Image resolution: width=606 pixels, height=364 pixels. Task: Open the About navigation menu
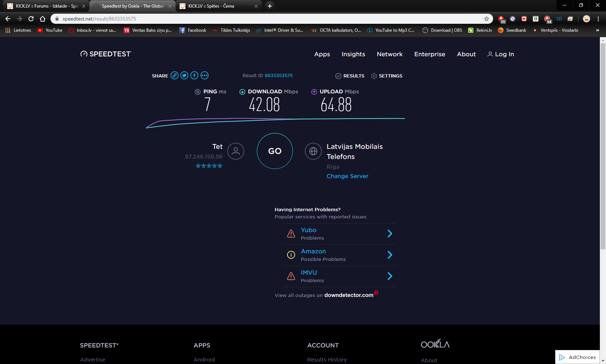(466, 54)
